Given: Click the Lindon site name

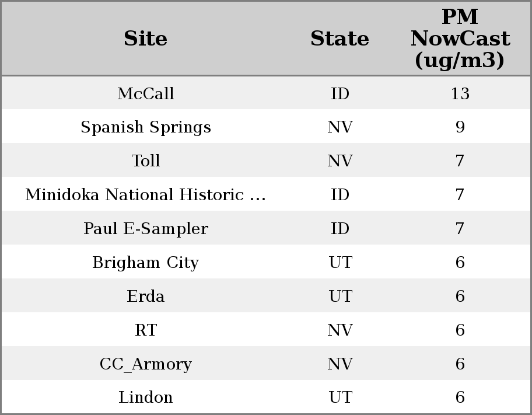Looking at the screenshot, I should (x=146, y=397).
